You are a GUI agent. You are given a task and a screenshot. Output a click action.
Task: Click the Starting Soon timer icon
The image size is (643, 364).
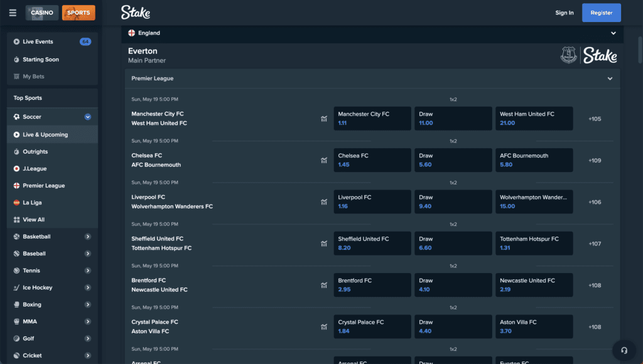(x=16, y=60)
